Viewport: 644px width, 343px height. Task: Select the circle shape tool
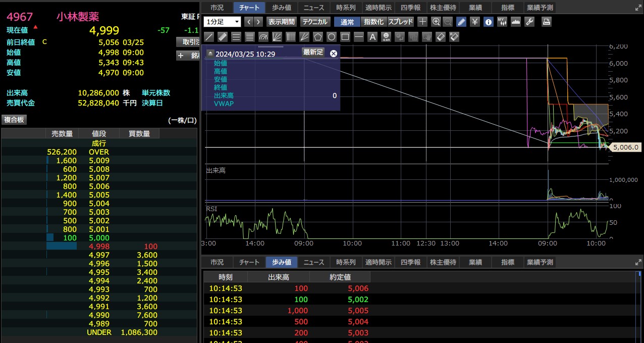pos(332,37)
